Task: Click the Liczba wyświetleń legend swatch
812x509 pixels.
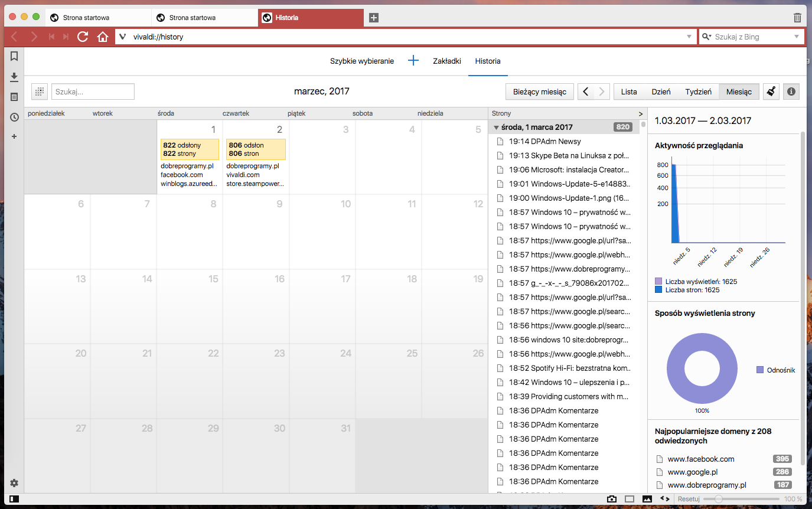Action: (658, 282)
